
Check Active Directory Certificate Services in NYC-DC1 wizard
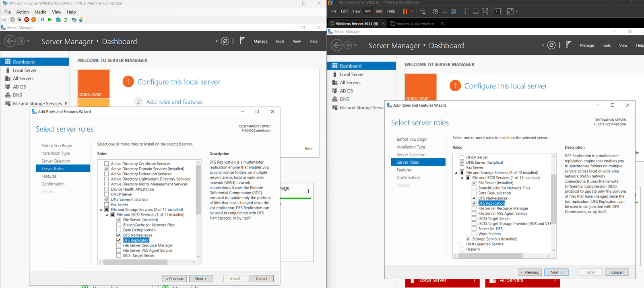pyautogui.click(x=107, y=164)
